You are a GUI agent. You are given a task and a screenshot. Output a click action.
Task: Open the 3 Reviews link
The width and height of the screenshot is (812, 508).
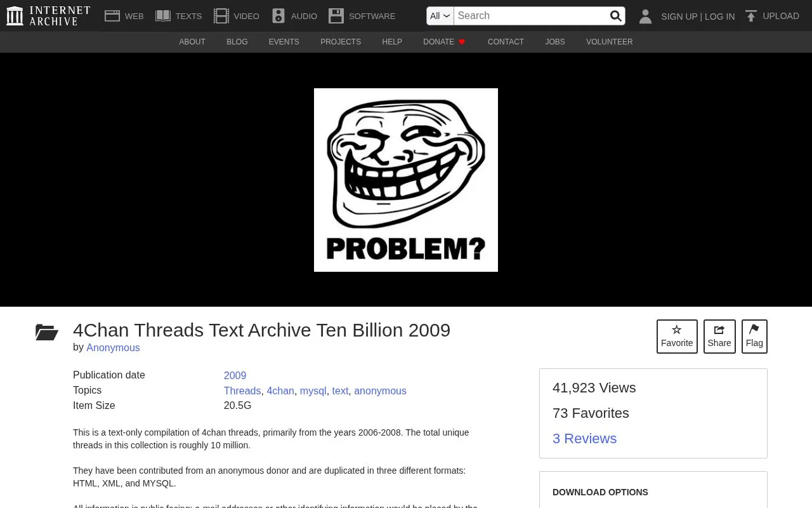click(x=584, y=439)
